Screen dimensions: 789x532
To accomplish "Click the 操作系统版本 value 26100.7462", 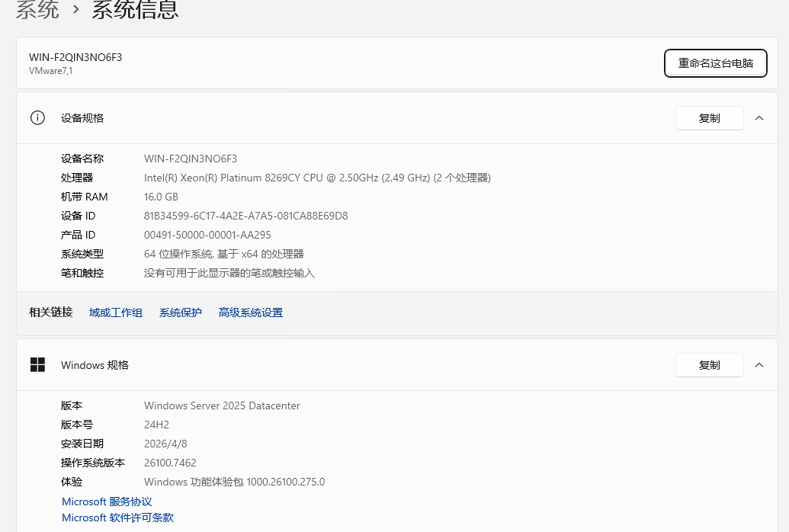I will coord(170,463).
